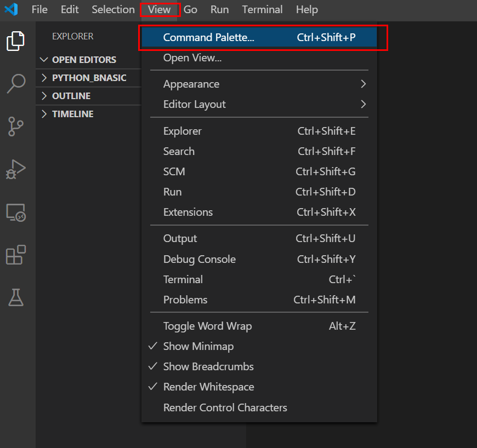Open the Explorer icon in activity bar
Screen dimensions: 477x448
[16, 42]
